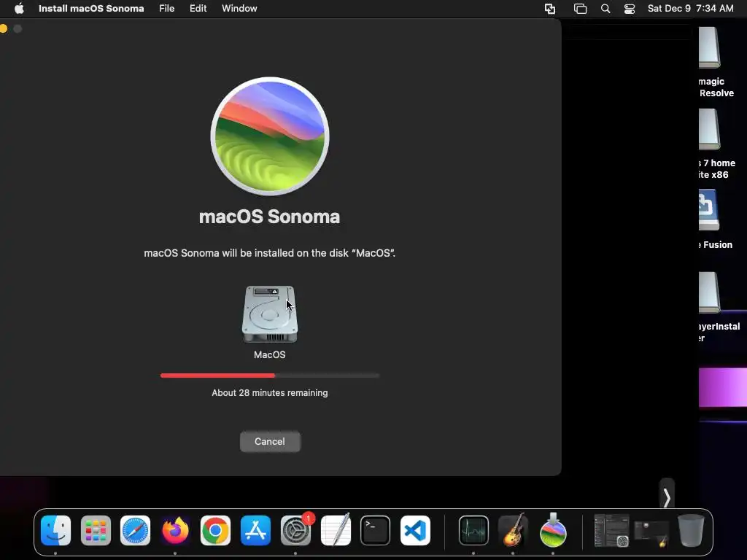Click the date and time clock
This screenshot has width=747, height=560.
(690, 9)
